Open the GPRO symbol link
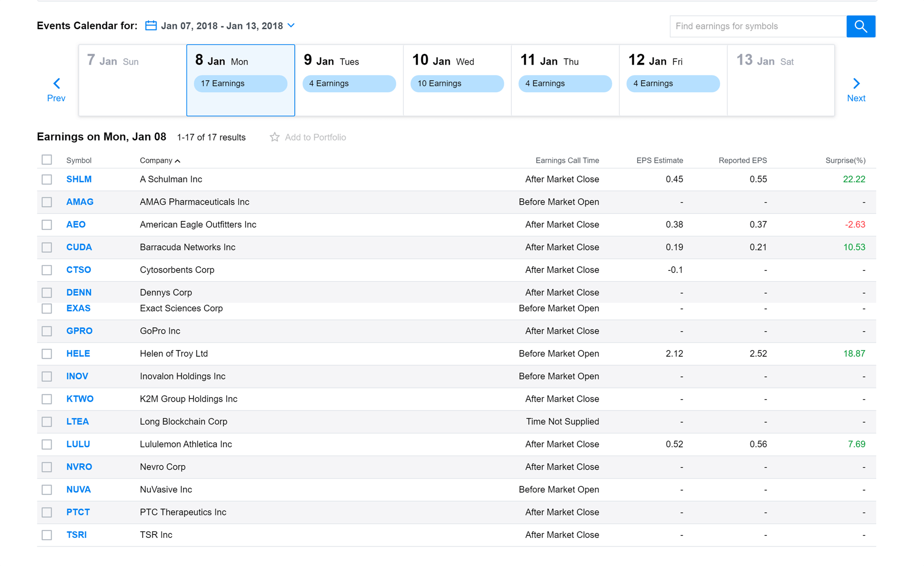This screenshot has height=566, width=924. (x=79, y=331)
